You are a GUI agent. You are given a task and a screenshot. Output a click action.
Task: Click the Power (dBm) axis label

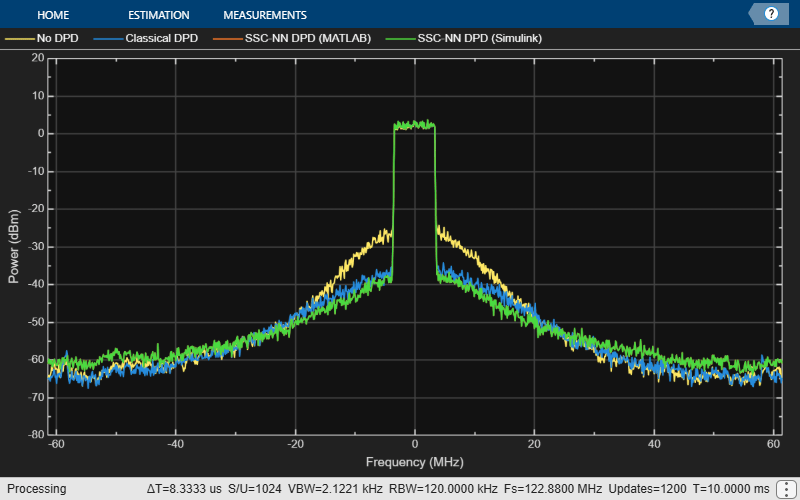pos(13,246)
